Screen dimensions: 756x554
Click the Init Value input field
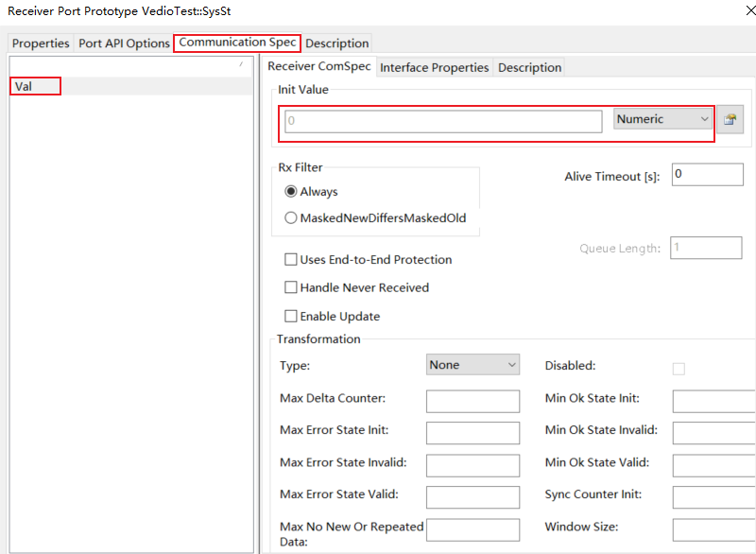pos(439,120)
